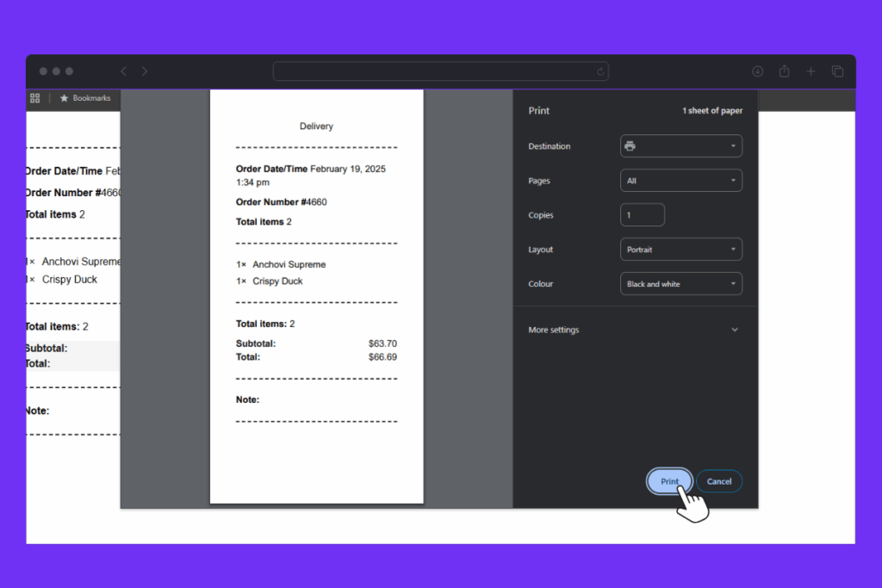Viewport: 882px width, 588px height.
Task: Click the download icon in the browser toolbar
Action: tap(757, 71)
